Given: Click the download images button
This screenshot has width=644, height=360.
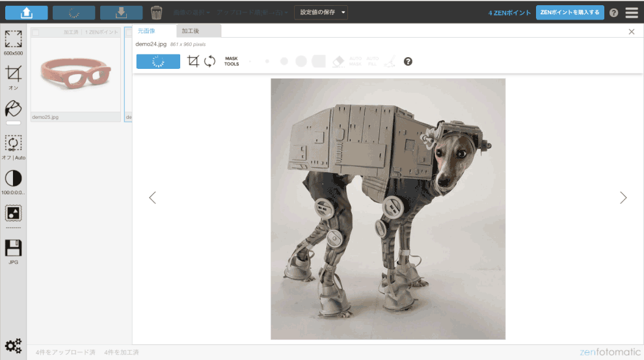Looking at the screenshot, I should coord(121,13).
